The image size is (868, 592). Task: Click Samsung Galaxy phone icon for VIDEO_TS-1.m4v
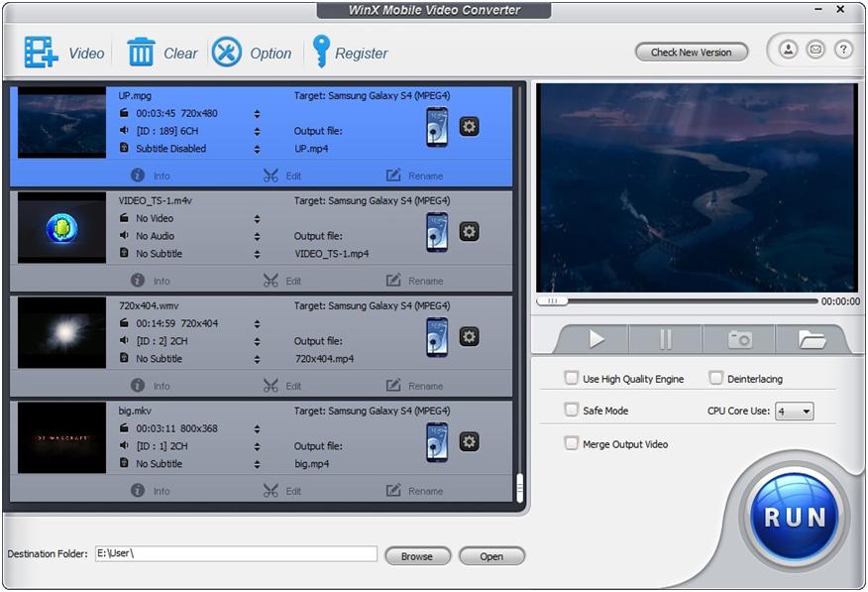pos(437,233)
